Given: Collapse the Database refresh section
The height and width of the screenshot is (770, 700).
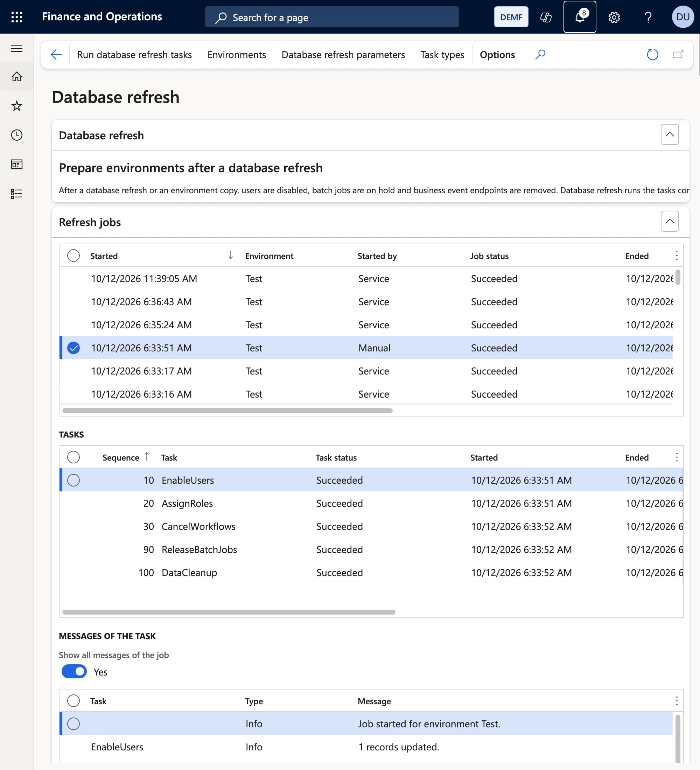Looking at the screenshot, I should point(670,134).
